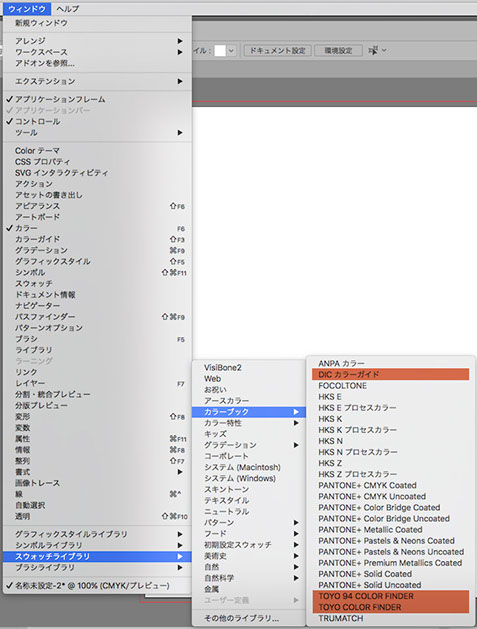Expand the ツール submenu
This screenshot has width=477, height=629.
[x=97, y=133]
